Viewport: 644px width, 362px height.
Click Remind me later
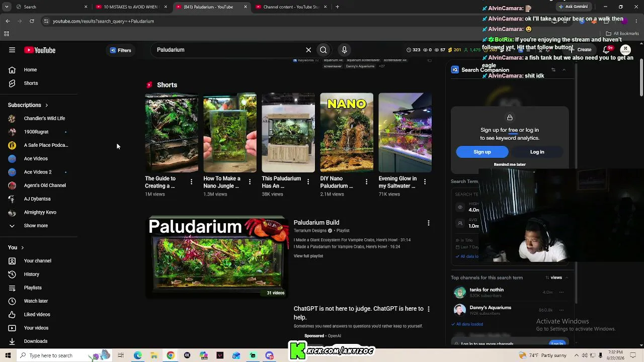coord(510,164)
